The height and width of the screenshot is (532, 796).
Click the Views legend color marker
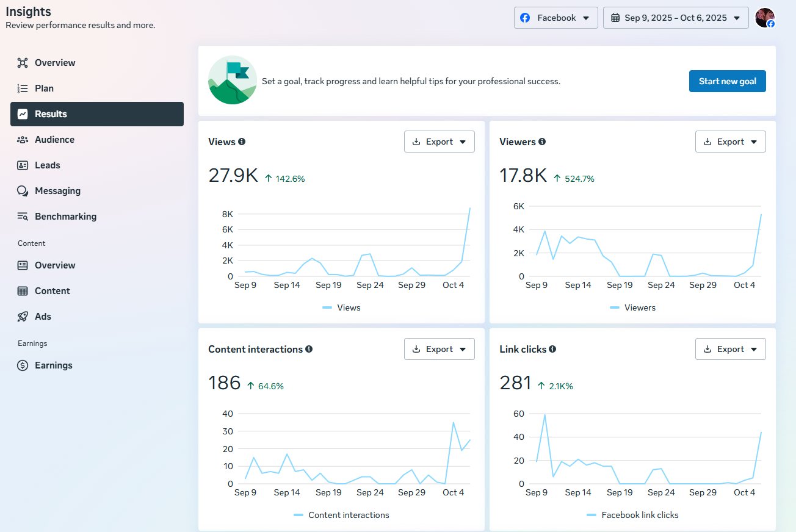pos(328,307)
